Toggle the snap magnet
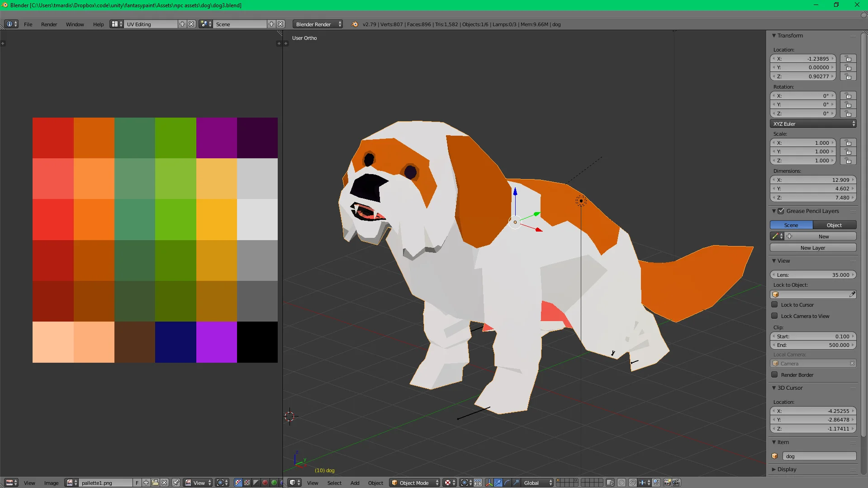The width and height of the screenshot is (868, 488). point(633,483)
